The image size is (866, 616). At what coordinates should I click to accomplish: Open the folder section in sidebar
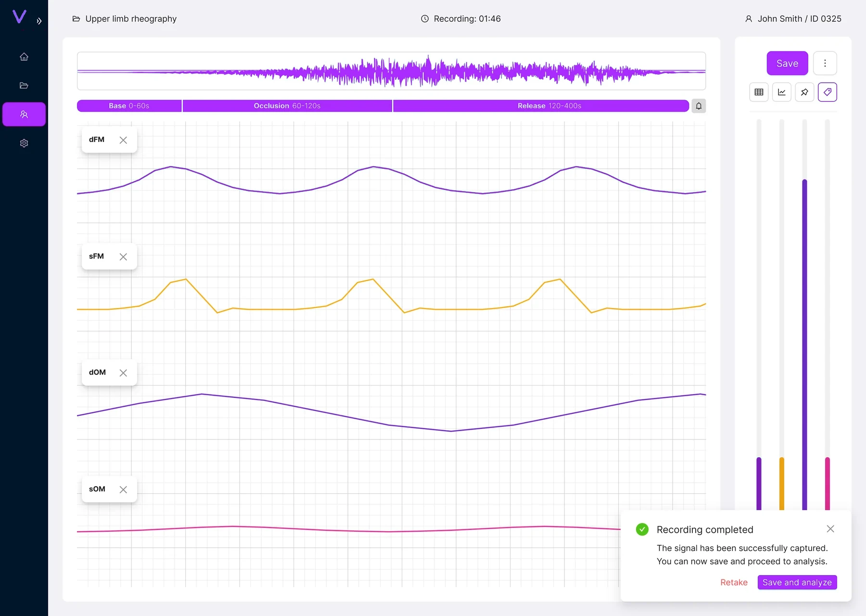(x=24, y=86)
